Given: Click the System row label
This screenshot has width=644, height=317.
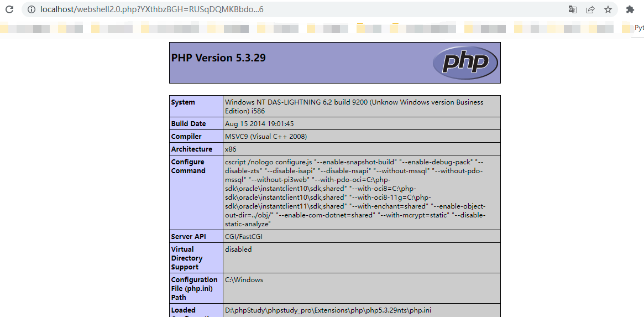Looking at the screenshot, I should tap(183, 102).
